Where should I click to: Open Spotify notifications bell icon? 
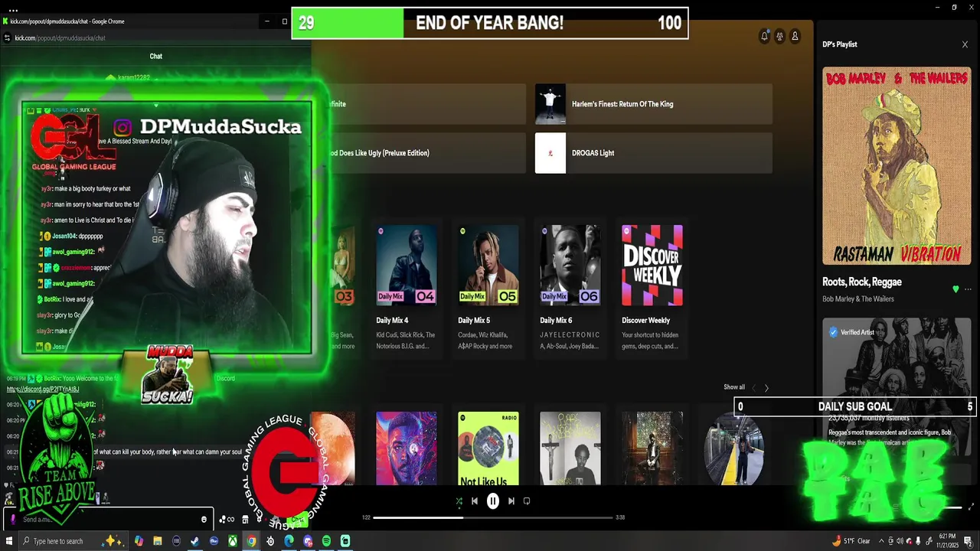click(x=764, y=36)
